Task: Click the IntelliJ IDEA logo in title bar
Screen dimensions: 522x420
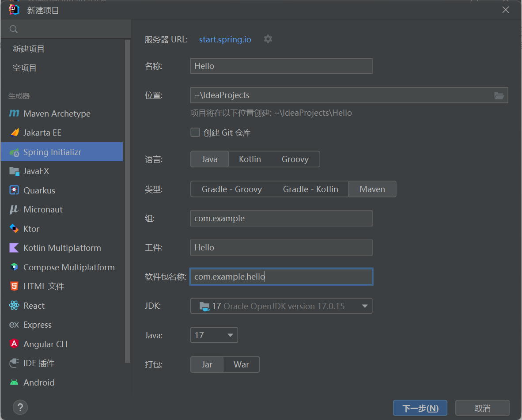Action: point(14,10)
